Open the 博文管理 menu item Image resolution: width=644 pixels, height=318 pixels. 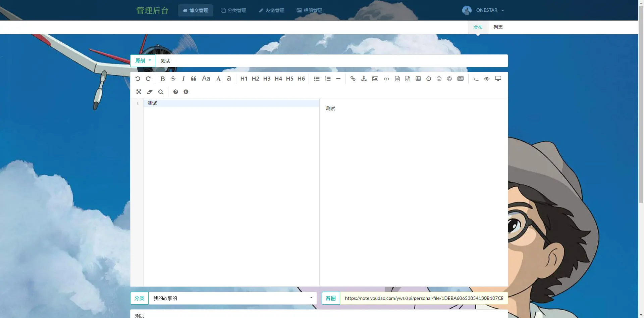(x=195, y=10)
